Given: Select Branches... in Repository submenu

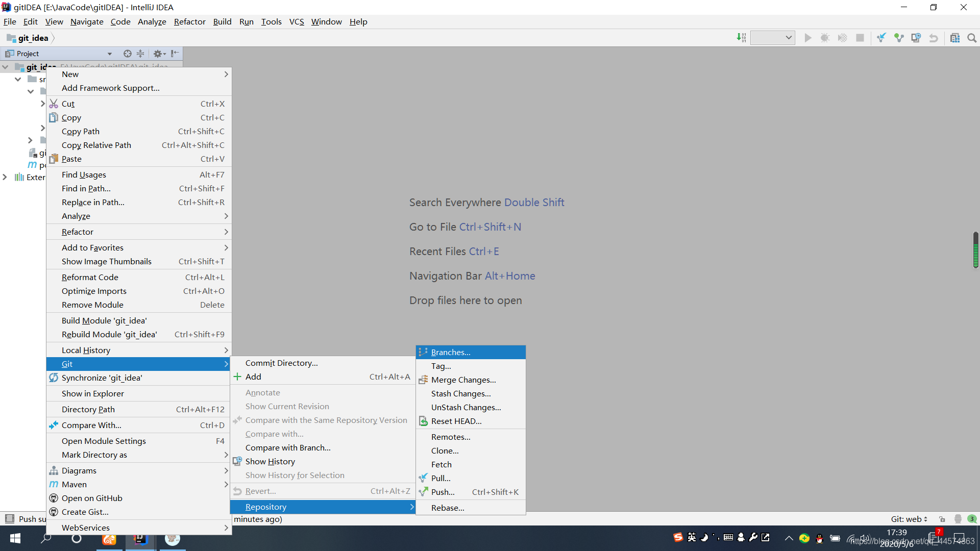Looking at the screenshot, I should coord(471,353).
